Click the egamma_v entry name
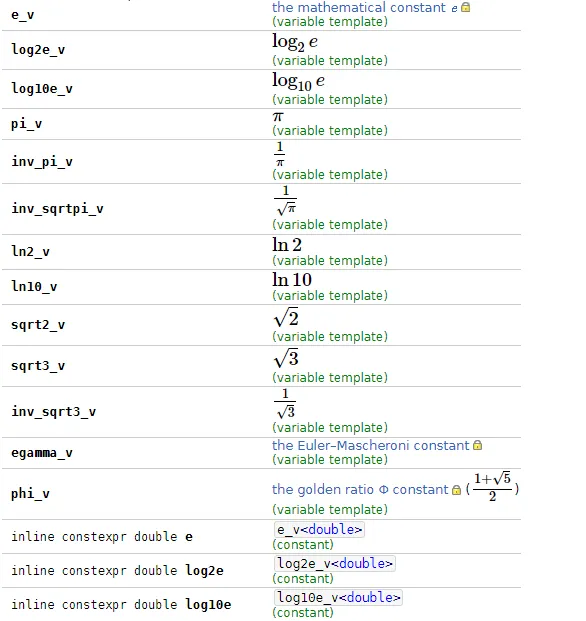Image resolution: width=586 pixels, height=621 pixels. coord(42,453)
